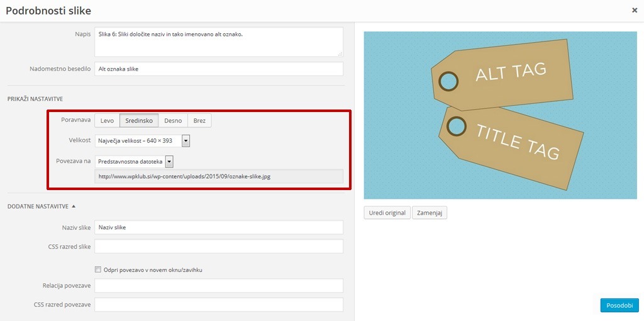Click the Uredi original button

387,213
